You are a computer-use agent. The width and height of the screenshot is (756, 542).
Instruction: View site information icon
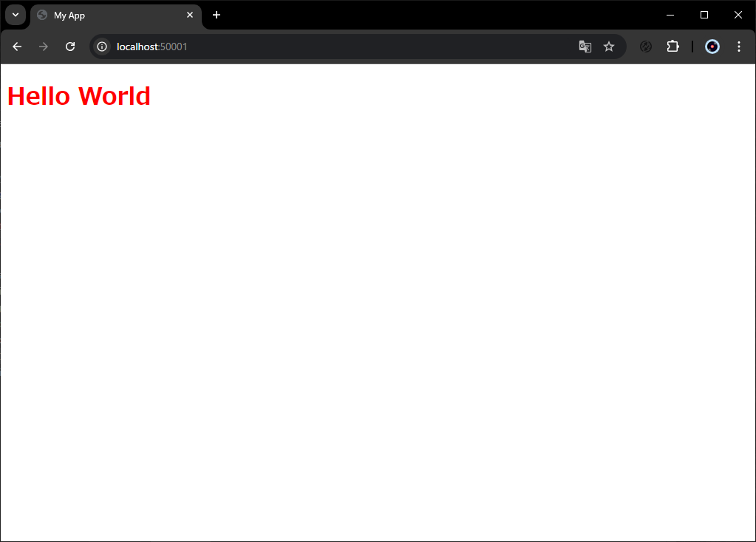[102, 47]
